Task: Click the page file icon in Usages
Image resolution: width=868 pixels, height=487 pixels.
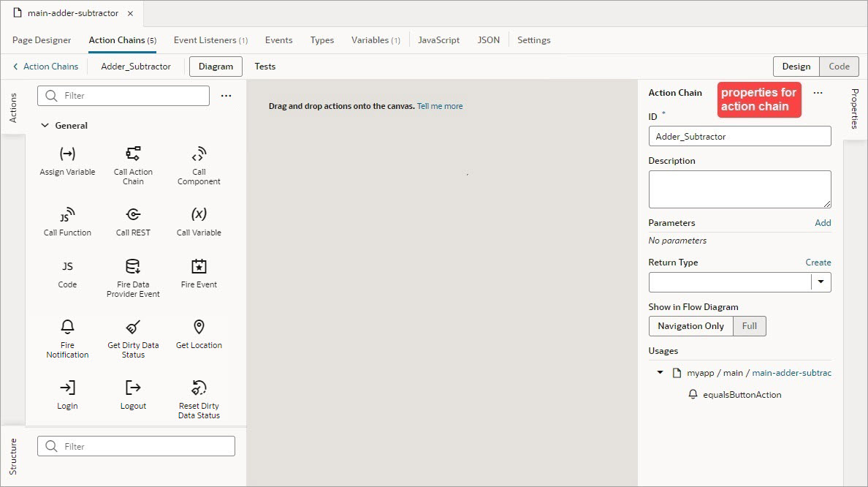Action: point(677,373)
